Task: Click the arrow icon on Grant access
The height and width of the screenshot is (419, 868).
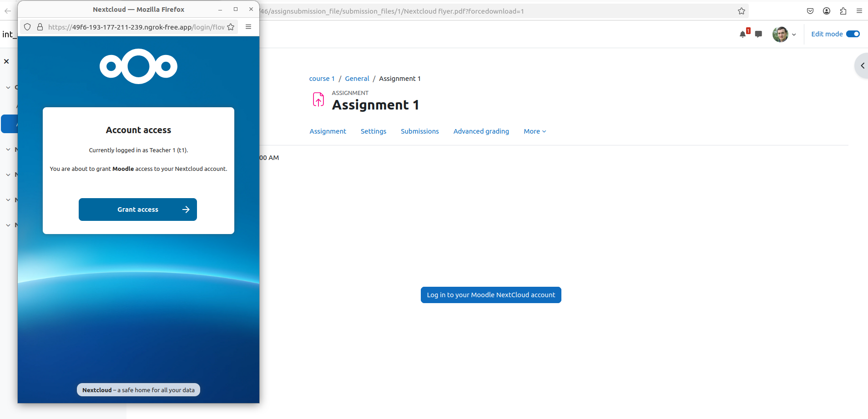Action: click(x=186, y=209)
